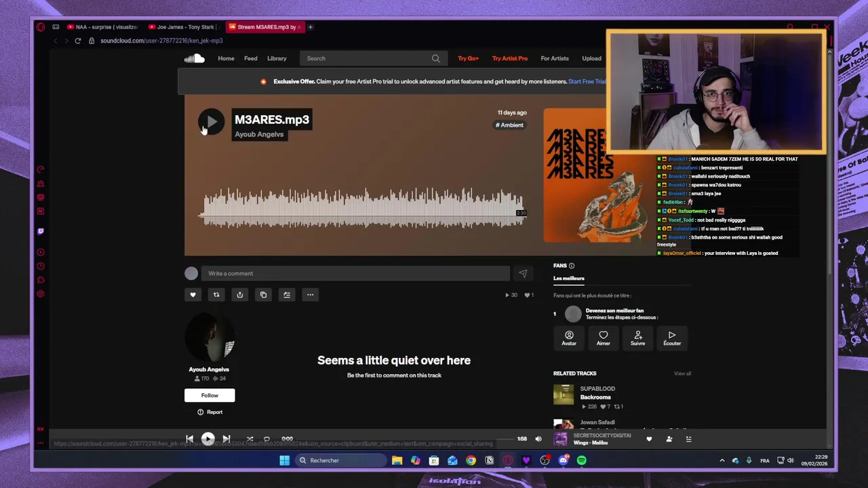View all related tracks
This screenshot has height=488, width=868.
click(682, 373)
